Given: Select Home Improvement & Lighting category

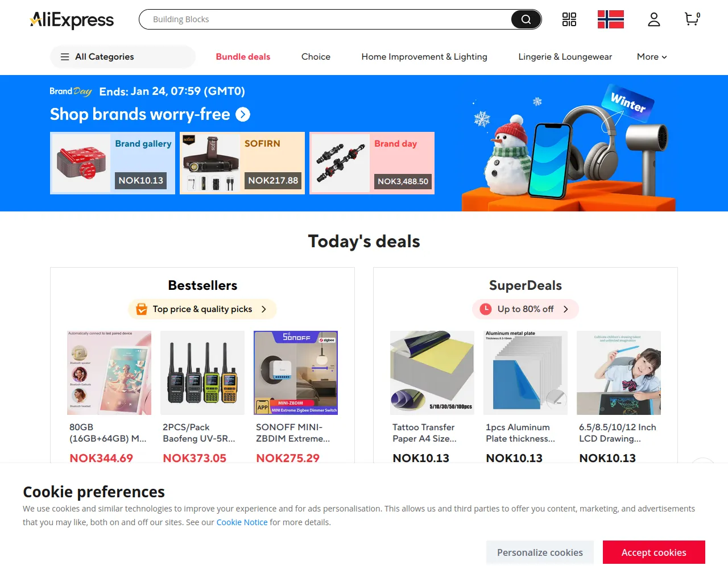Looking at the screenshot, I should [x=424, y=57].
